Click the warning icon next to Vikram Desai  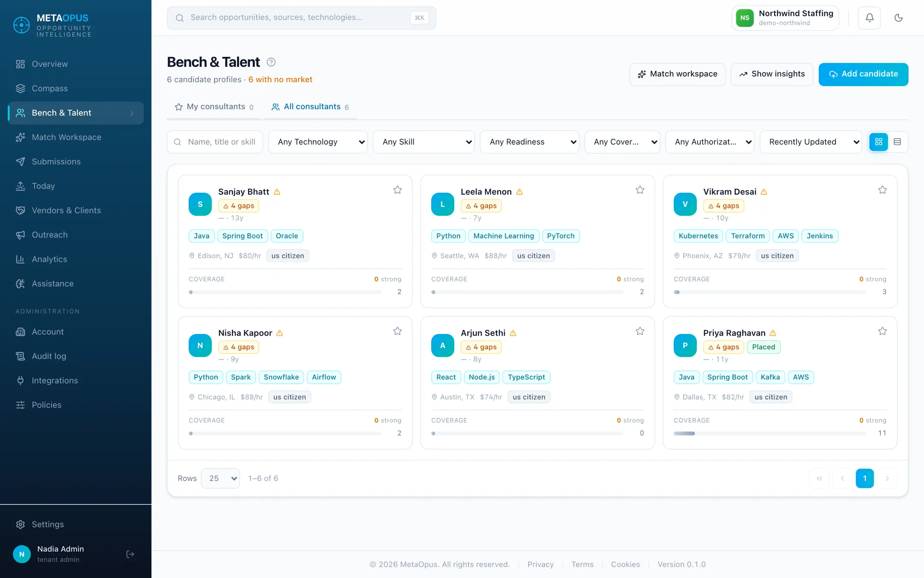764,192
